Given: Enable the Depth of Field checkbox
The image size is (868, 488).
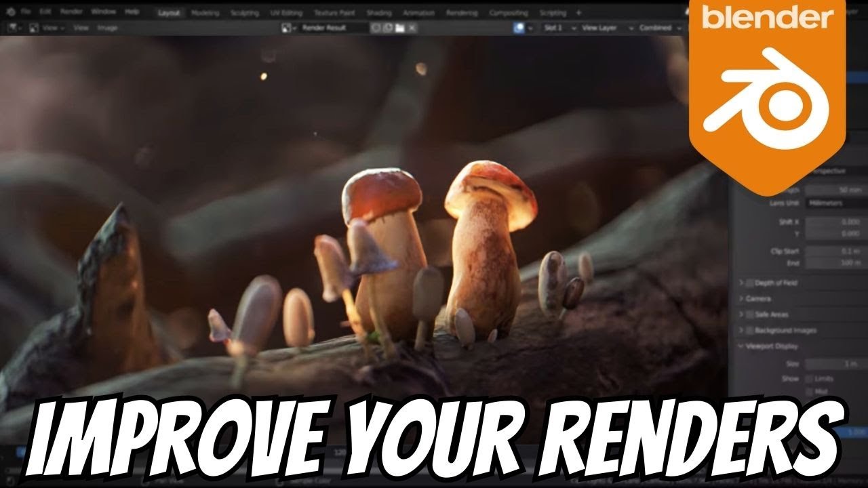Looking at the screenshot, I should pyautogui.click(x=750, y=283).
